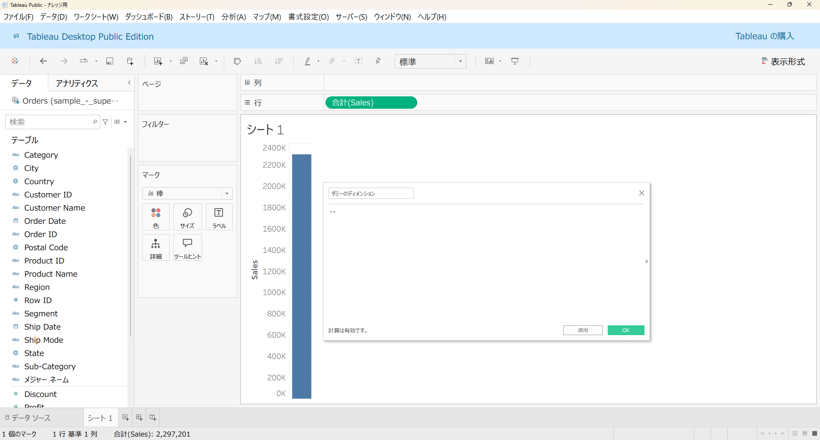The image size is (820, 440).
Task: Open the 分析(A) menu
Action: pos(233,17)
